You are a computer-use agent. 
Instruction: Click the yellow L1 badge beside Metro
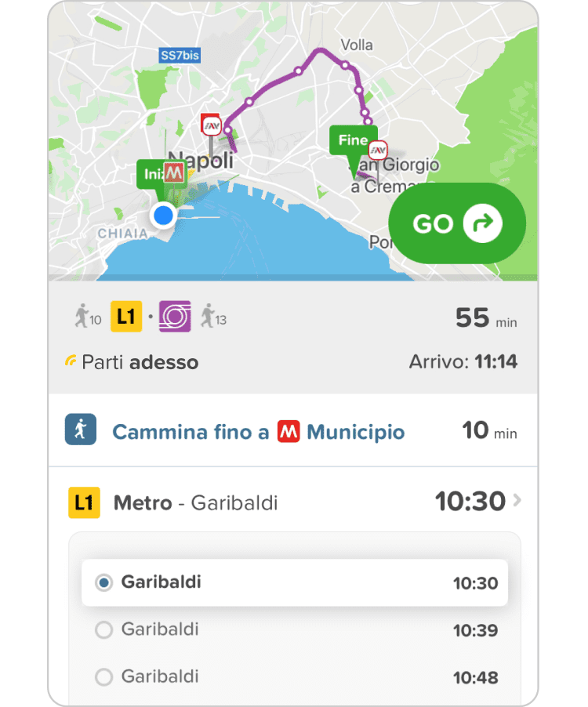84,502
